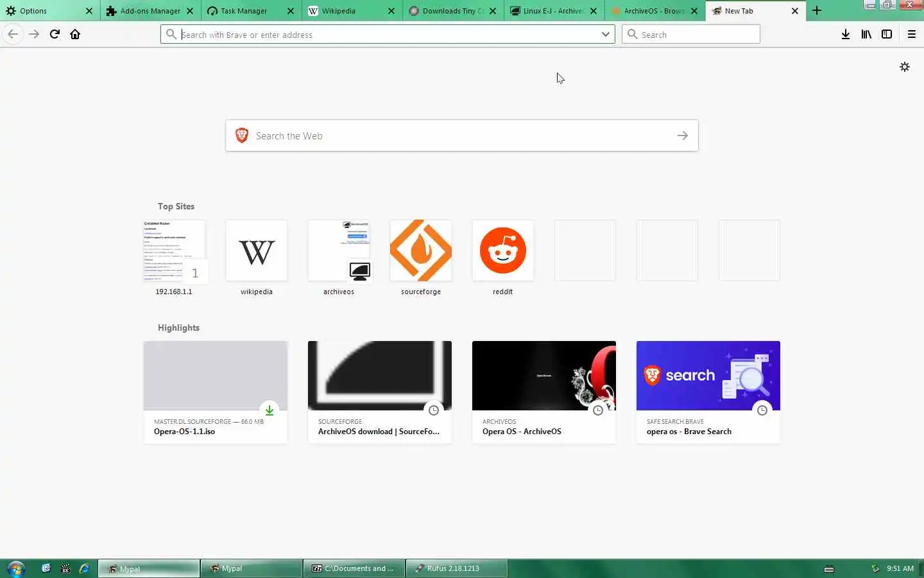The height and width of the screenshot is (578, 924).
Task: Focus the address bar field
Action: point(388,34)
